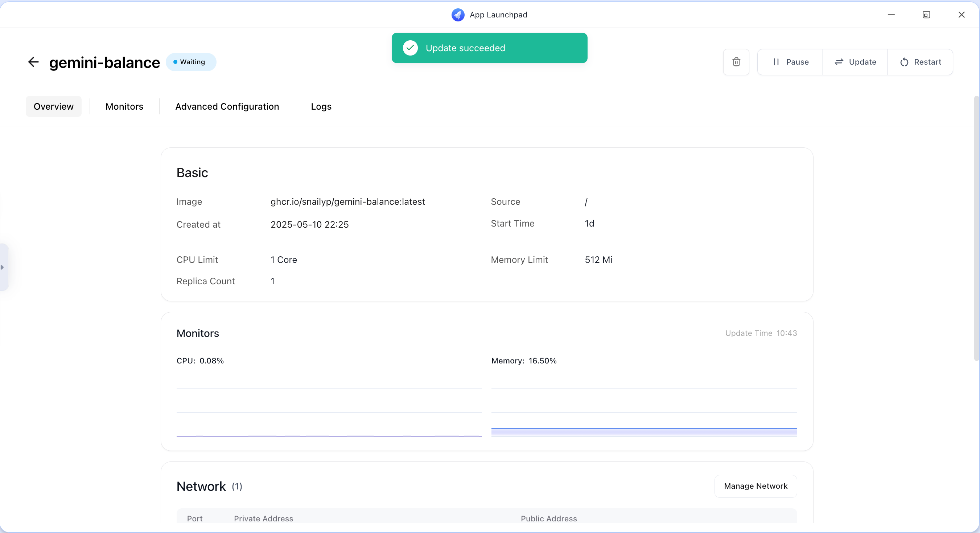Screen dimensions: 980x533
Task: Pause the gemini-balance app
Action: tap(790, 62)
